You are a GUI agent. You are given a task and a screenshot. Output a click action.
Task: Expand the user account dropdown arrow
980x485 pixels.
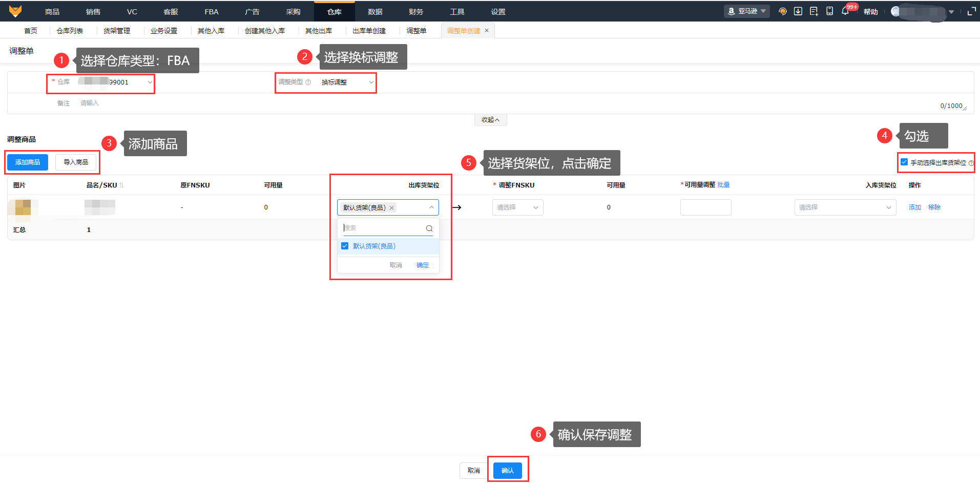click(951, 12)
